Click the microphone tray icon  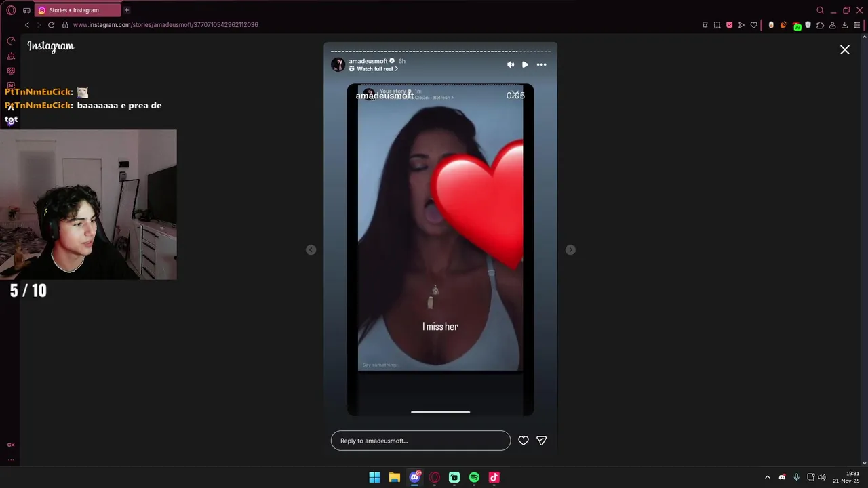click(x=796, y=477)
